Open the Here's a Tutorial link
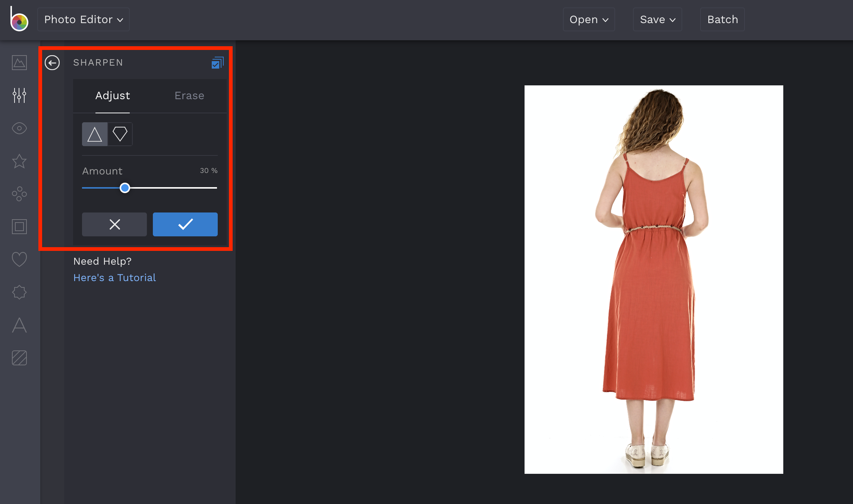This screenshot has width=853, height=504. (114, 277)
